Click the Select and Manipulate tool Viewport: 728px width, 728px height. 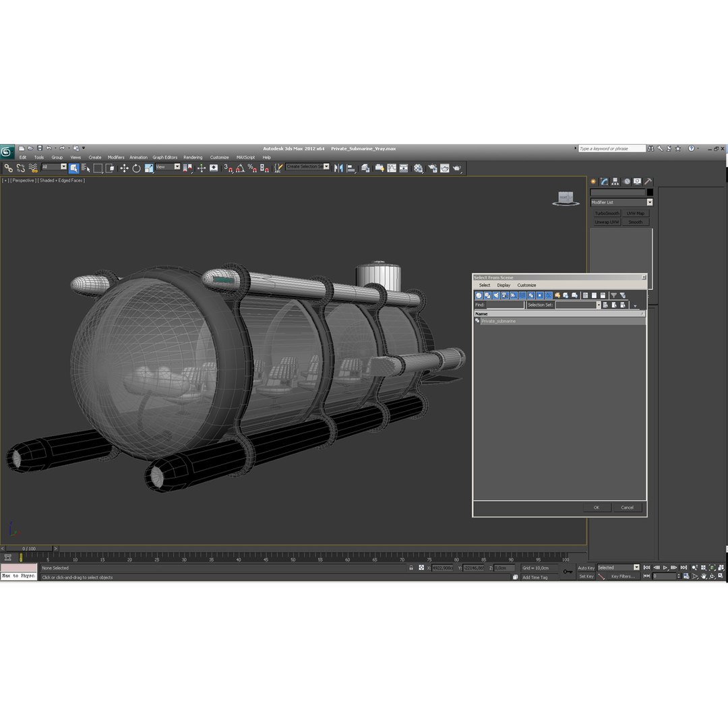click(201, 168)
